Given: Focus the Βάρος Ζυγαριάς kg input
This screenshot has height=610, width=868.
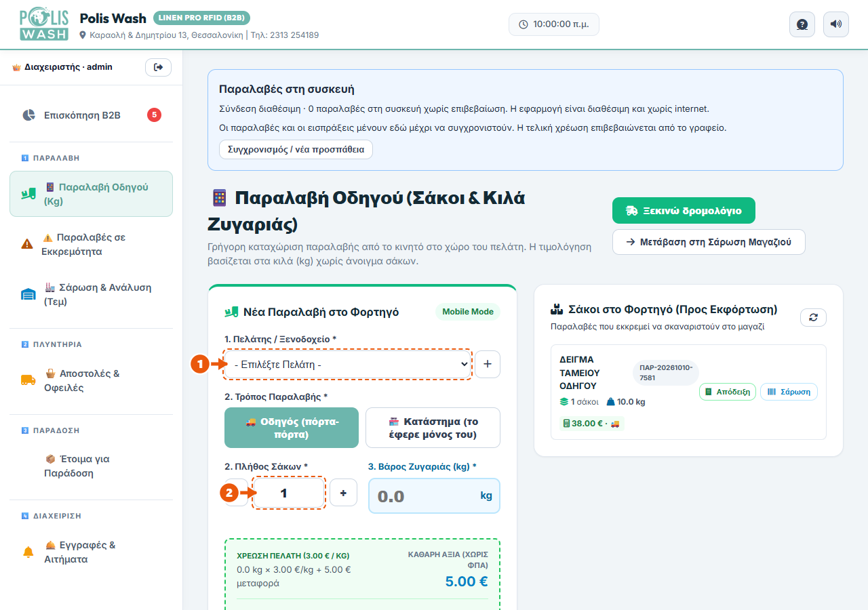Looking at the screenshot, I should coord(434,495).
